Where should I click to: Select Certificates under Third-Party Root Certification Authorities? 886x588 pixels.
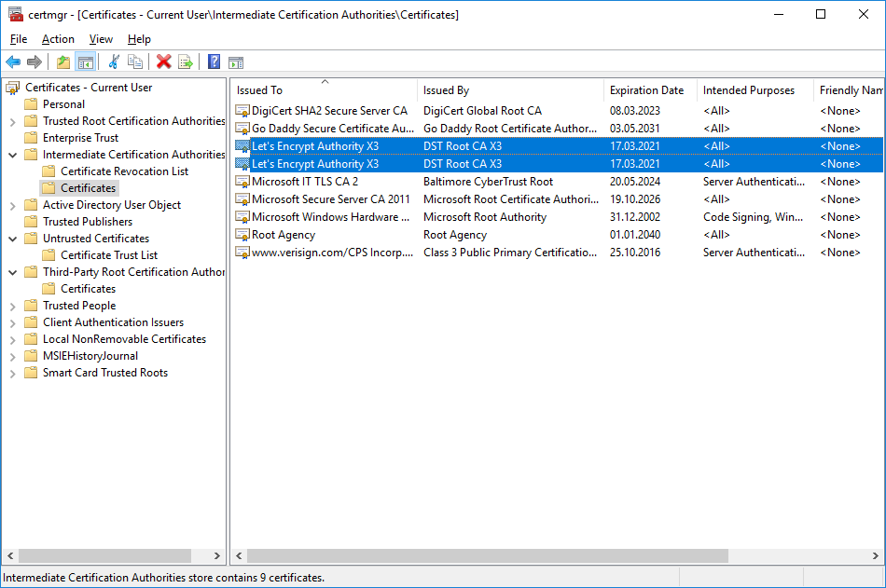point(89,289)
